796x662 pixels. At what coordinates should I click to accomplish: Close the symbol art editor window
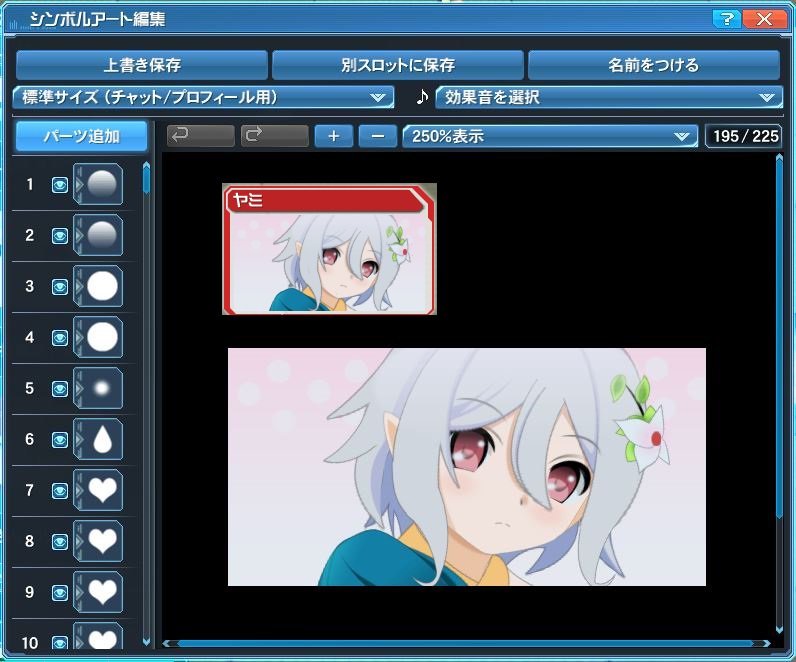click(x=764, y=20)
